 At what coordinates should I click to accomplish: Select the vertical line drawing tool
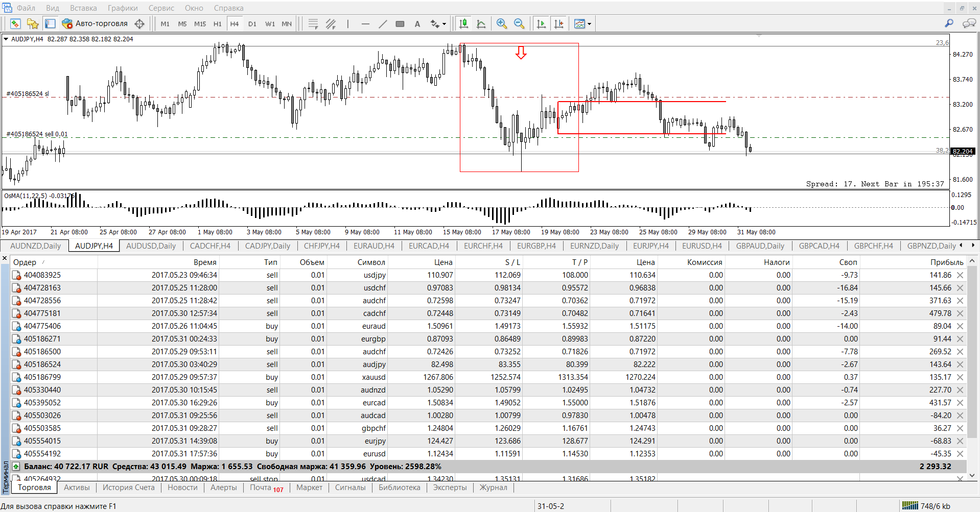(x=348, y=23)
